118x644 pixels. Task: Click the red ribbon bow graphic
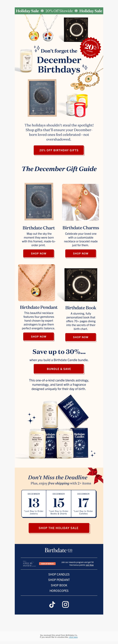(95, 475)
